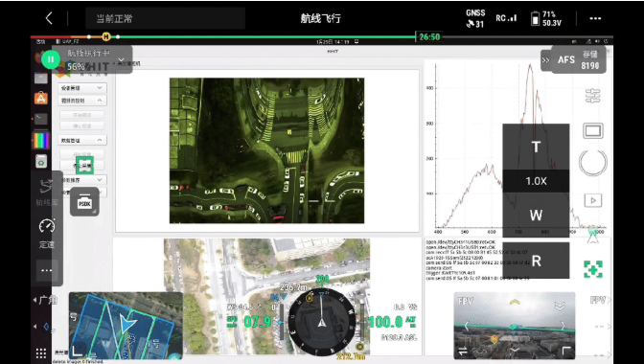Image resolution: width=644 pixels, height=364 pixels.
Task: Pan left with FPV left arrow
Action: [467, 327]
